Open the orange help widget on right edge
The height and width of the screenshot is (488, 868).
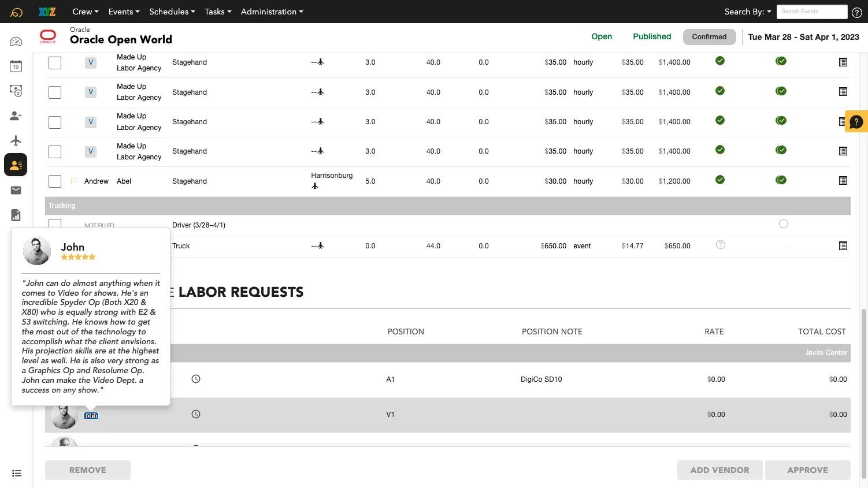coord(856,121)
